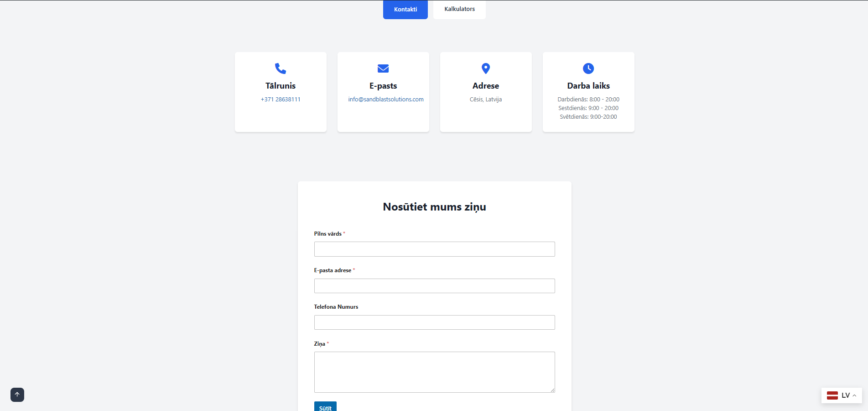Click the Cēsis, Latvija address text

[x=486, y=100]
